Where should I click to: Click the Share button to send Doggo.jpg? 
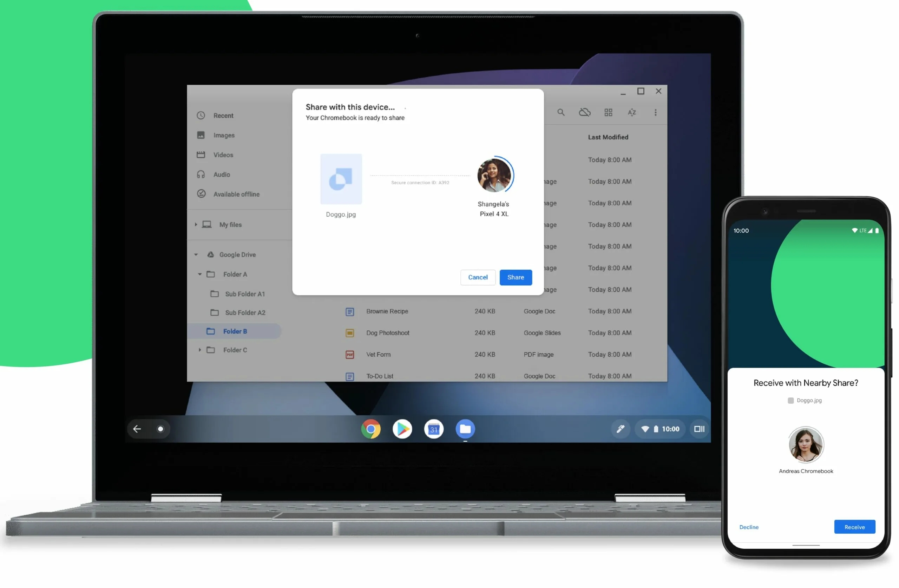(516, 277)
